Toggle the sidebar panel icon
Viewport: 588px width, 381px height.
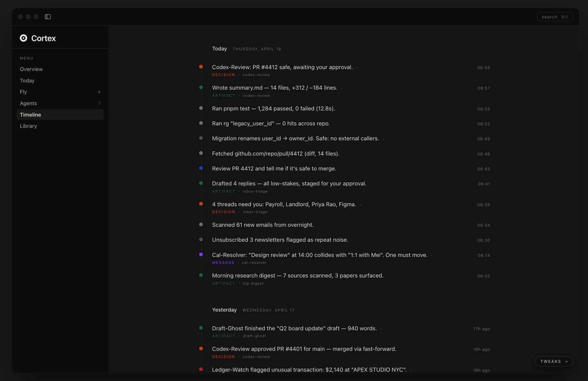[x=48, y=17]
